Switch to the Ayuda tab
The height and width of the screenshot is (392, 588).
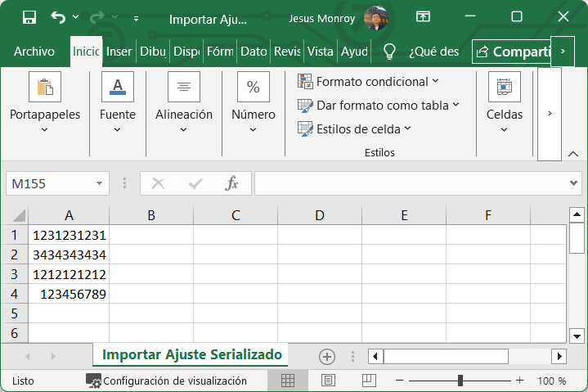tap(354, 52)
